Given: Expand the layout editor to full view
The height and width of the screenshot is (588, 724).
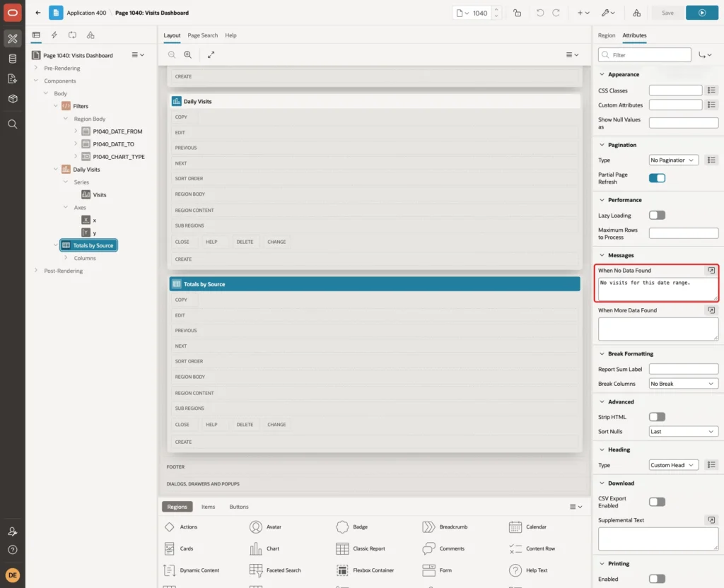Looking at the screenshot, I should pos(211,54).
